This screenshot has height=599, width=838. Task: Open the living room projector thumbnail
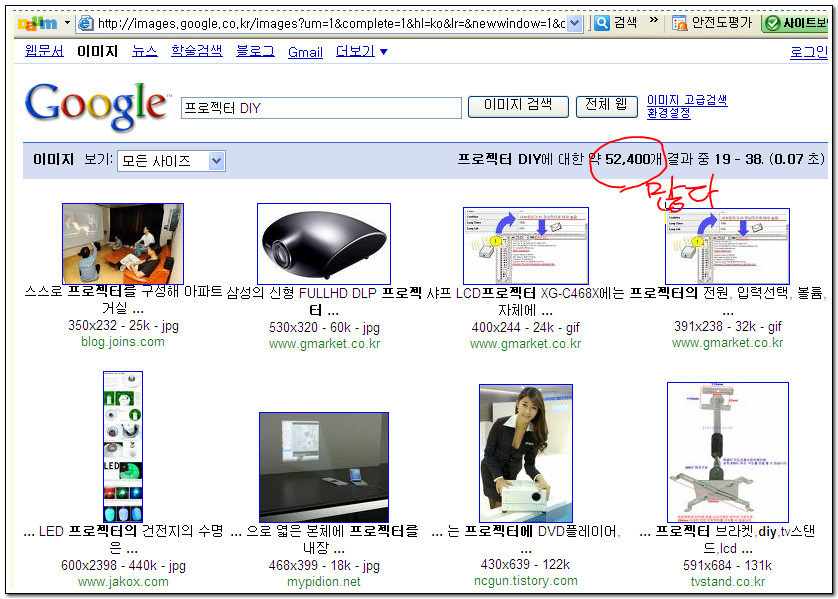click(123, 244)
